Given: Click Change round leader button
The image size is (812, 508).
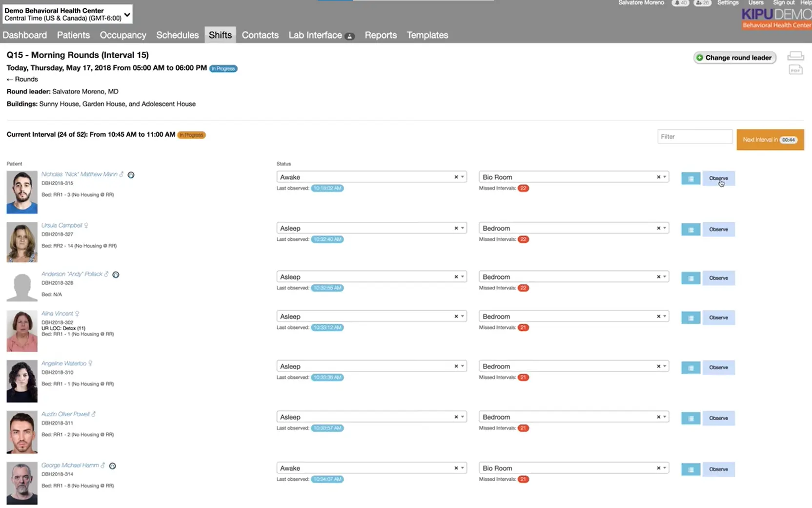Looking at the screenshot, I should (x=734, y=58).
